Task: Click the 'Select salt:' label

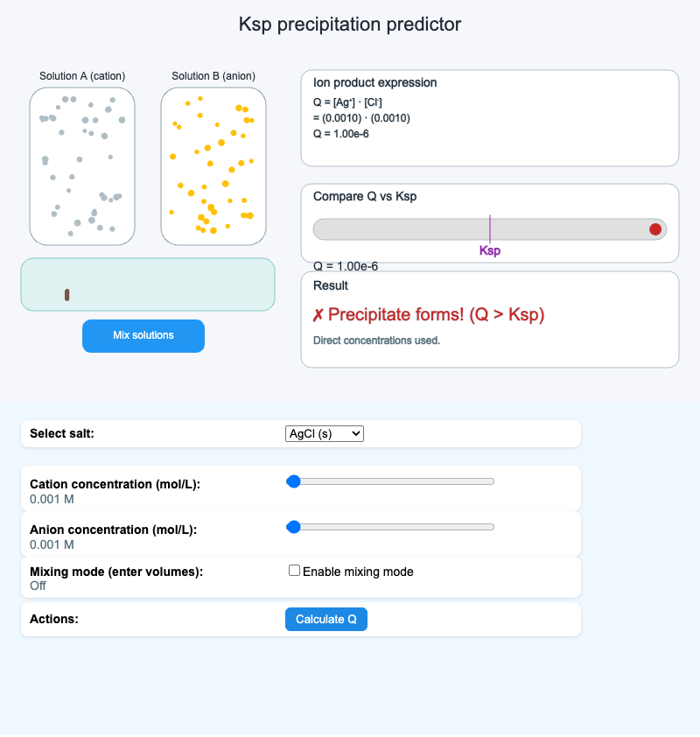Action: 61,433
